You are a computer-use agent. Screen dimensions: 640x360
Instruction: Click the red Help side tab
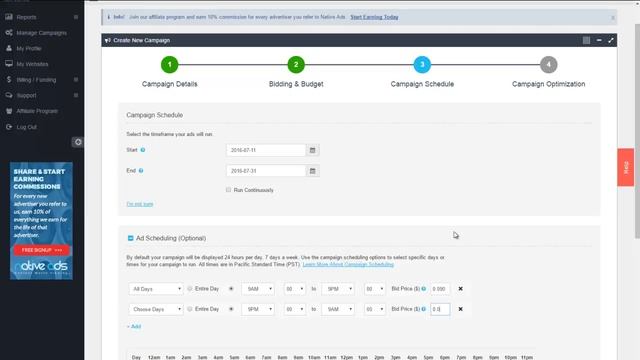[x=625, y=167]
